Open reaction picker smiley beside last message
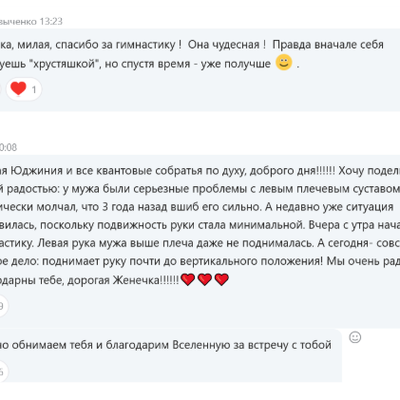The image size is (400, 400). tap(355, 337)
